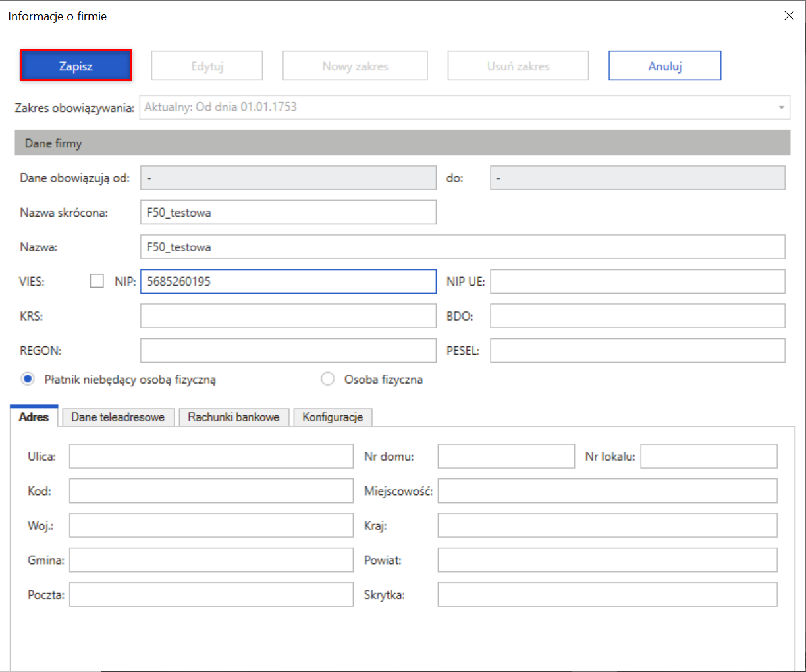This screenshot has height=672, width=806.
Task: Click the PESEL input field
Action: tap(637, 350)
